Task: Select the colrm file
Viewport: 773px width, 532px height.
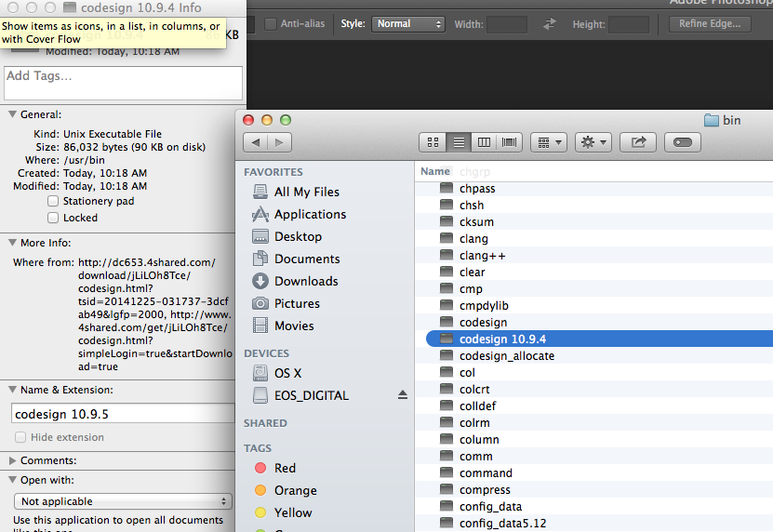Action: 593,423
